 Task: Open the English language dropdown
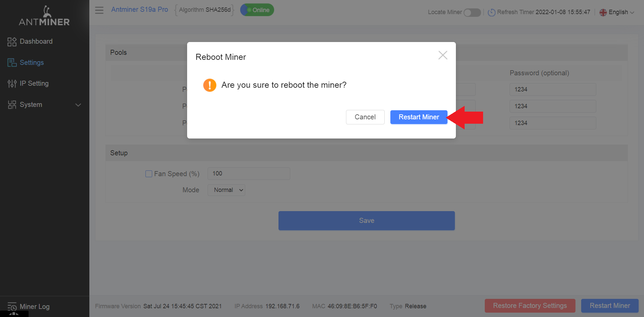click(x=617, y=12)
